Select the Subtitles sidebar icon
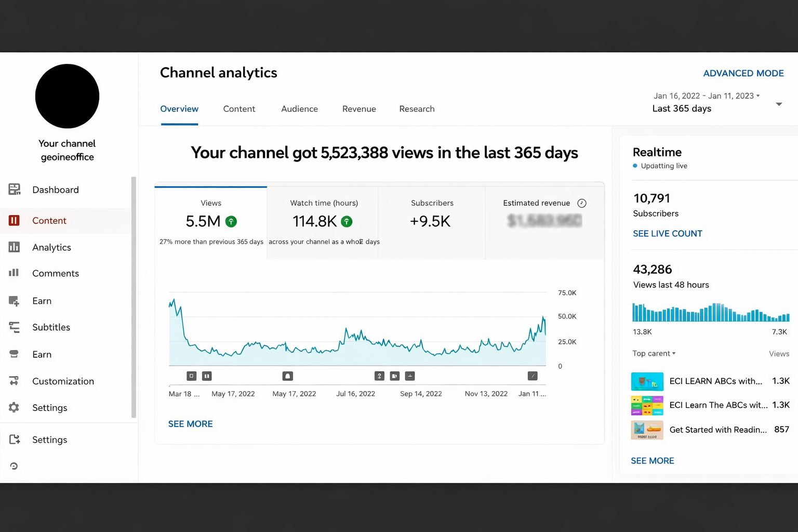The height and width of the screenshot is (532, 798). pyautogui.click(x=14, y=327)
